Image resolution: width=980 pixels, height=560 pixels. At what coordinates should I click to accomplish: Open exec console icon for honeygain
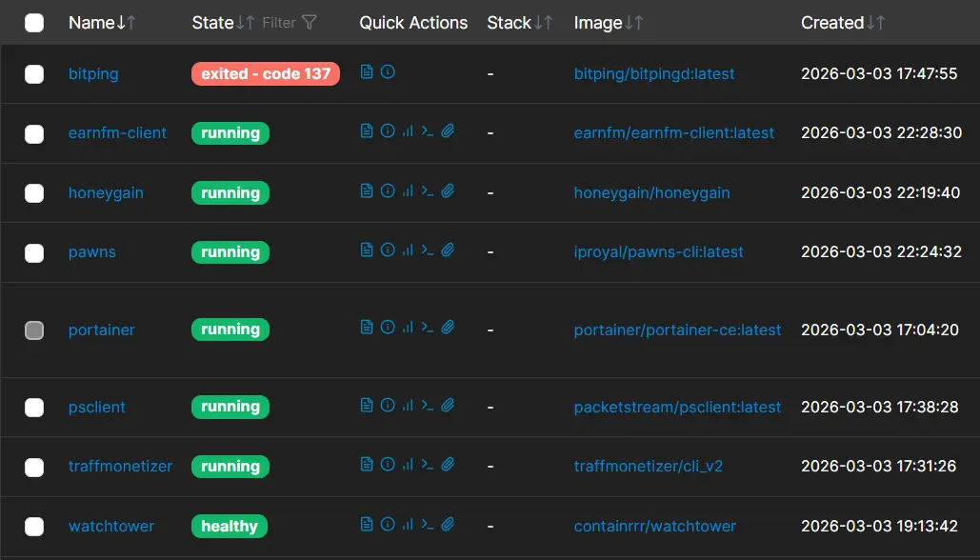click(428, 190)
